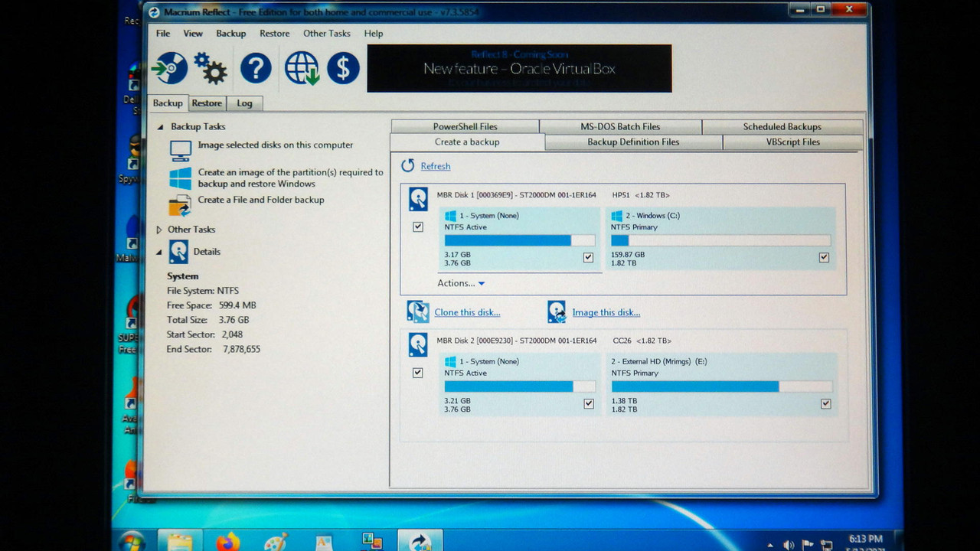
Task: Click Disk 1 System partition usage bar
Action: click(x=519, y=240)
